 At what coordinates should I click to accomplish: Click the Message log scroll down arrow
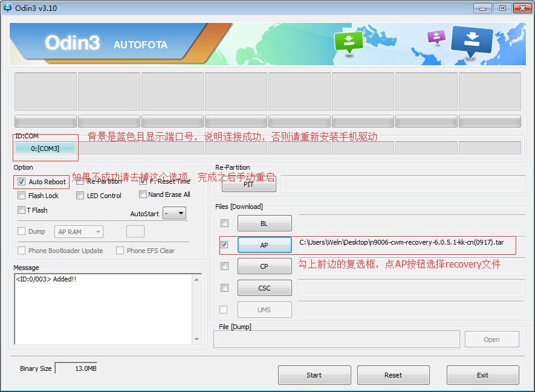pyautogui.click(x=196, y=339)
